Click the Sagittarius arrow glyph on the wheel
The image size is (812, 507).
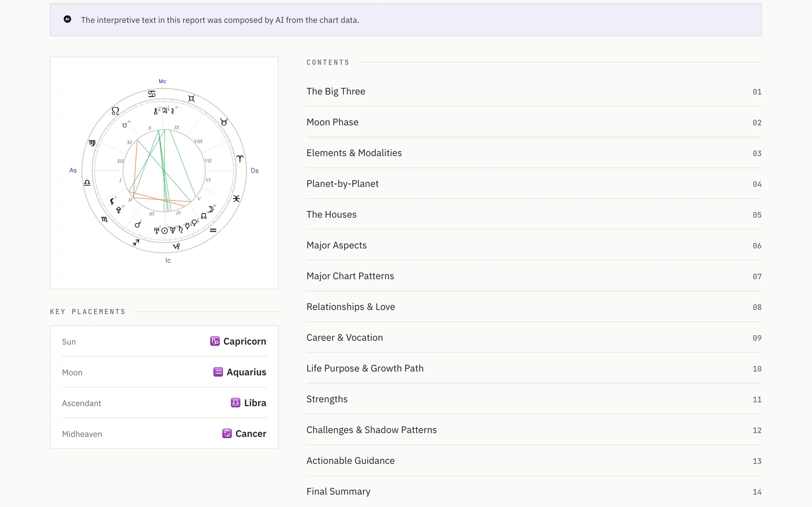pyautogui.click(x=136, y=243)
